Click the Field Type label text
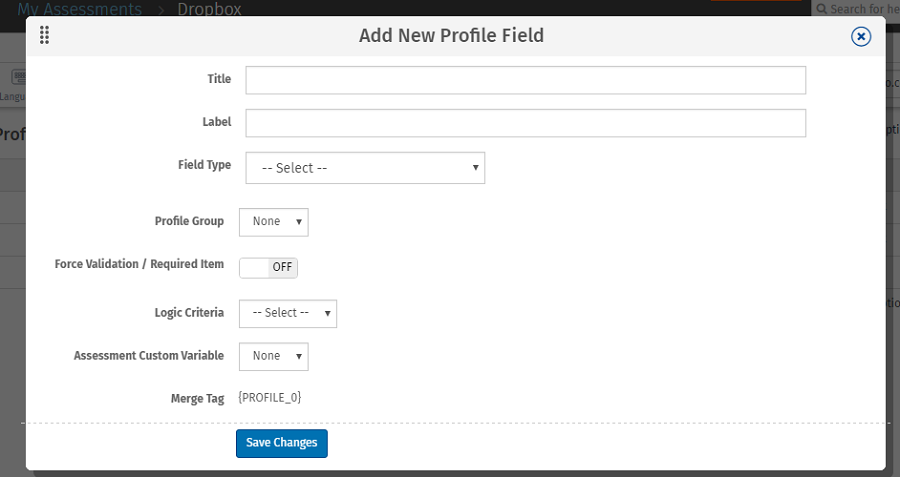Viewport: 900px width, 477px height. coord(204,165)
